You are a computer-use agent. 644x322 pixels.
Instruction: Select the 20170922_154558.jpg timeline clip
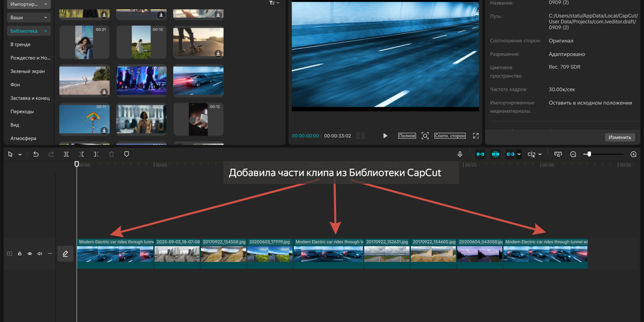(224, 253)
